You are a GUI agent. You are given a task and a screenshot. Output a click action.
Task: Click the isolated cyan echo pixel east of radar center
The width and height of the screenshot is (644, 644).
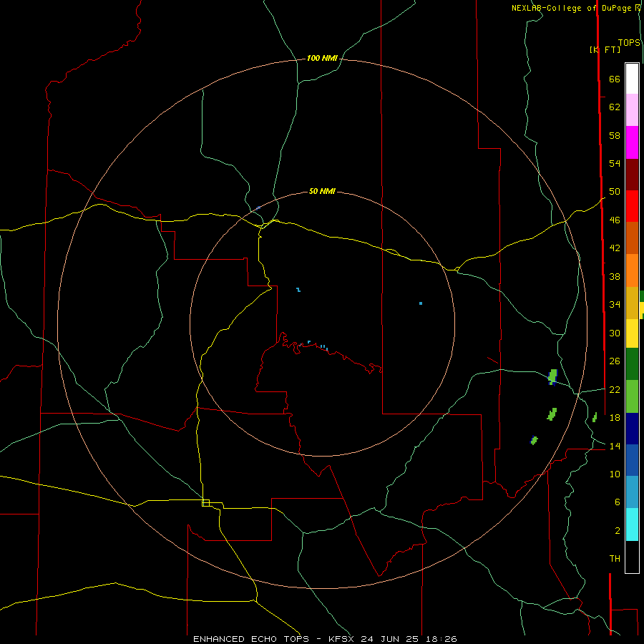click(x=421, y=303)
